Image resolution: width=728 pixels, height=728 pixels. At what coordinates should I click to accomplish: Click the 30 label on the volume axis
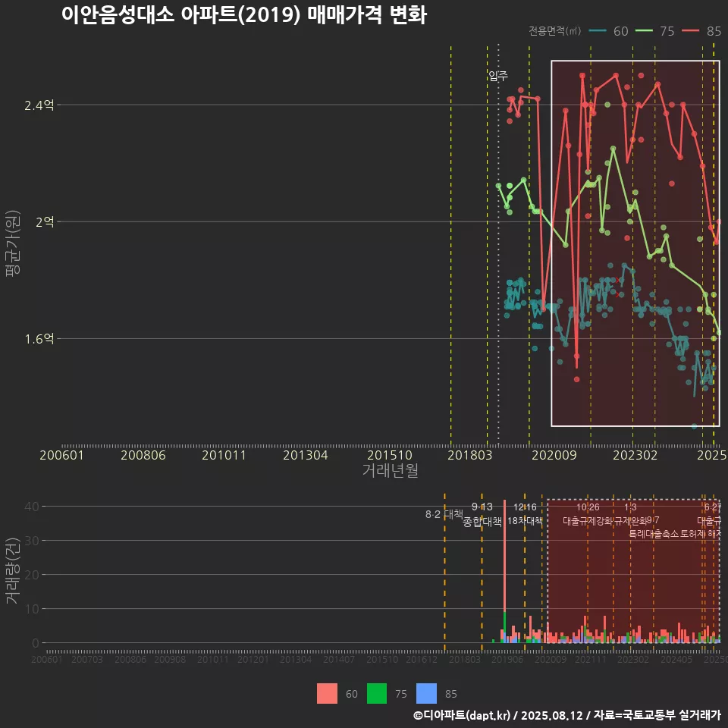(x=32, y=541)
